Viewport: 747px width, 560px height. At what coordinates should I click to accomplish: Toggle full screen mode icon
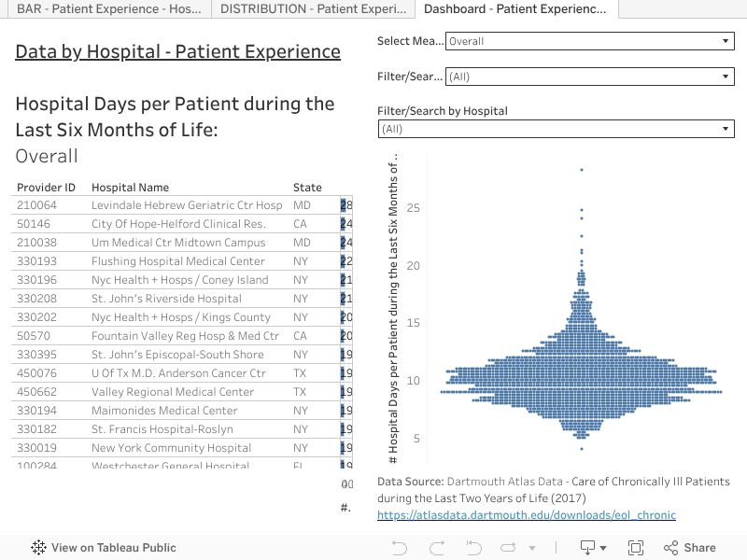coord(635,547)
